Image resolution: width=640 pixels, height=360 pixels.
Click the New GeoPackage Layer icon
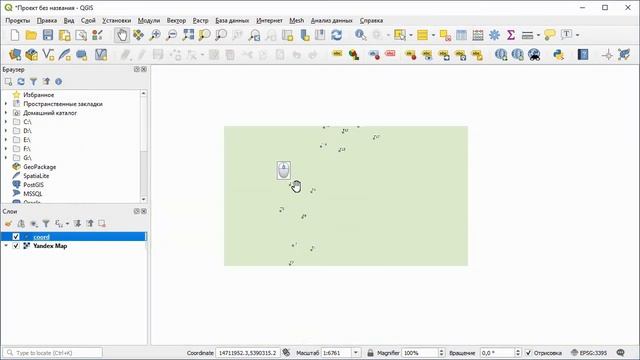pos(31,54)
